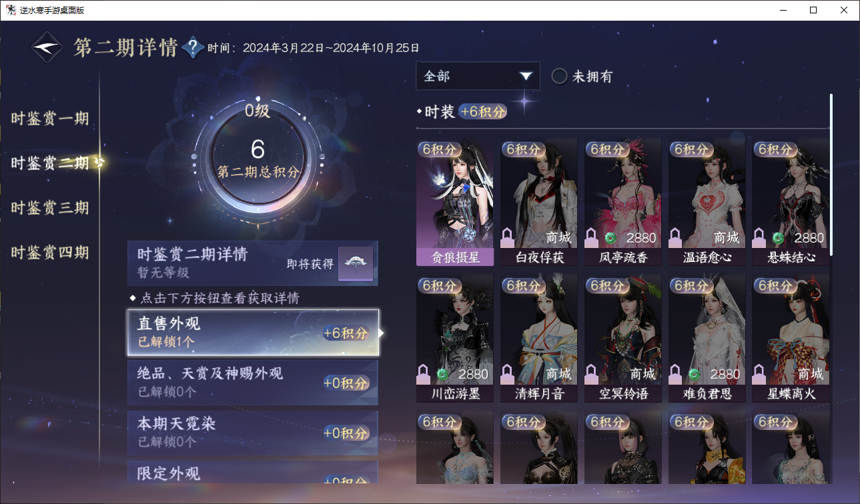Open 绝品、天赏及神赐外观 details
Image resolution: width=860 pixels, height=504 pixels.
pos(253,382)
